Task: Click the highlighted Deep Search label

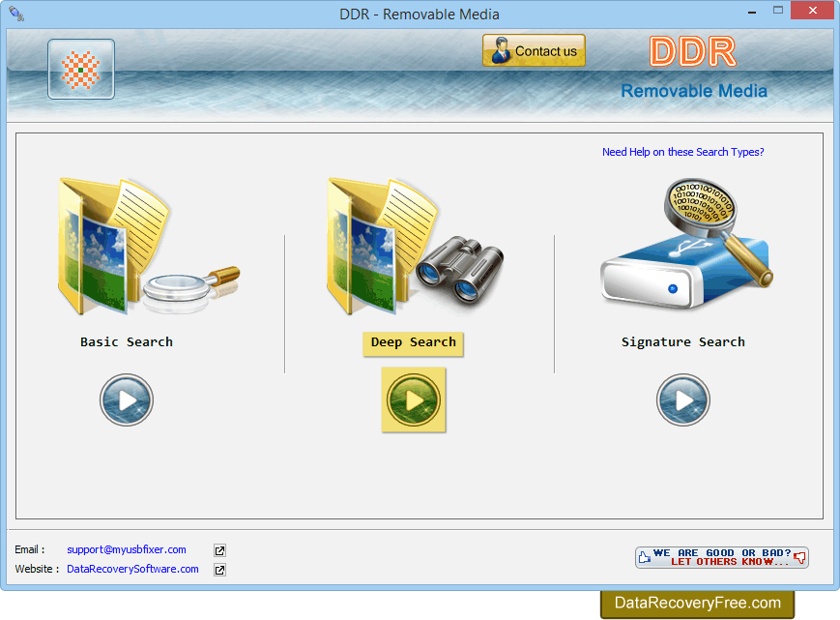Action: tap(413, 343)
